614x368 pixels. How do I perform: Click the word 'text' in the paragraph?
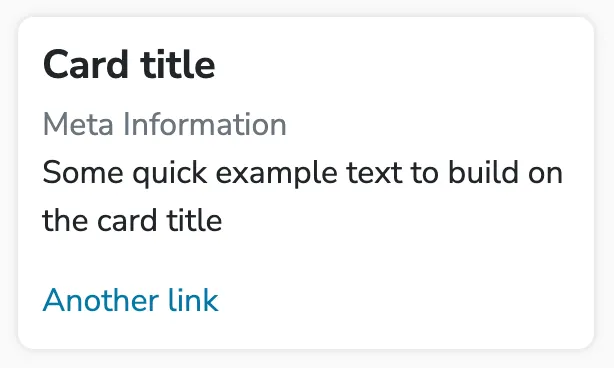pos(374,173)
